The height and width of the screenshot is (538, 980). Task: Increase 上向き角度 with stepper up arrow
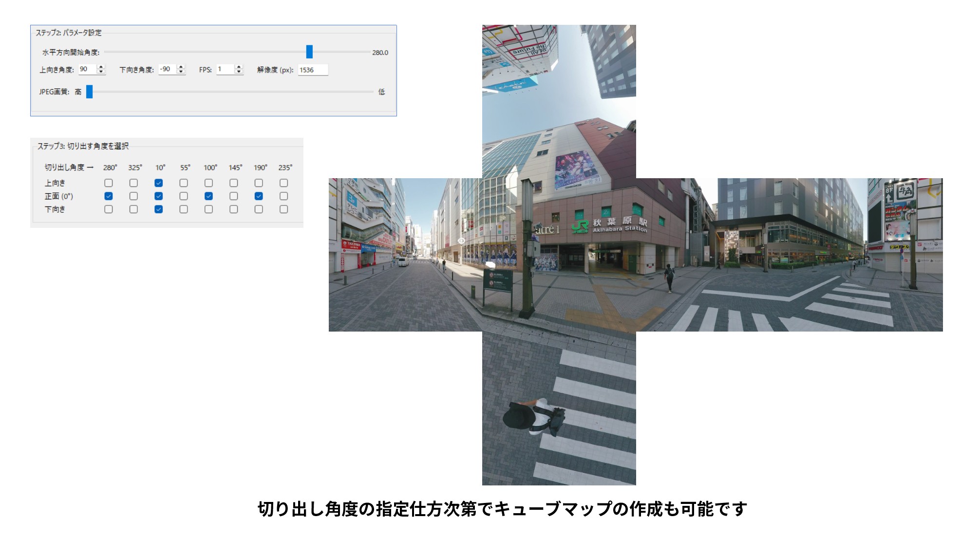point(101,67)
